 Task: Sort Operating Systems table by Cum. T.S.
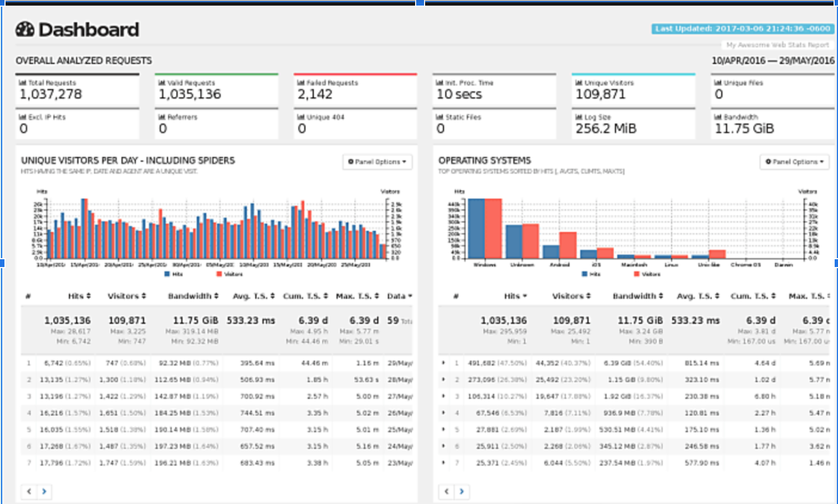[x=753, y=296]
